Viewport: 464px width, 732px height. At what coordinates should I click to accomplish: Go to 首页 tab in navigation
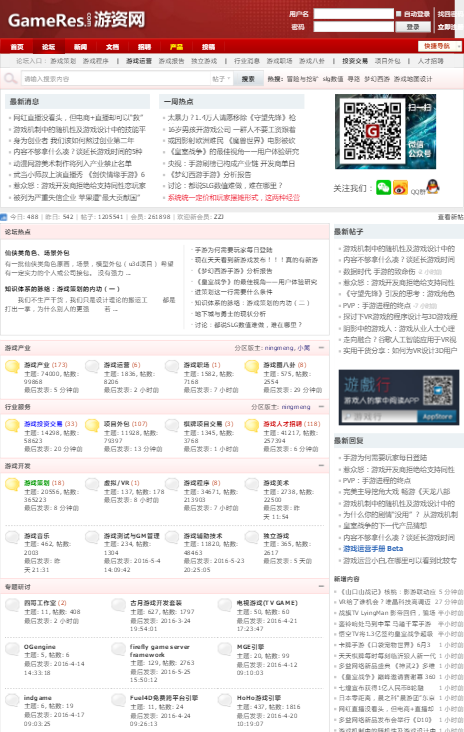pos(17,47)
